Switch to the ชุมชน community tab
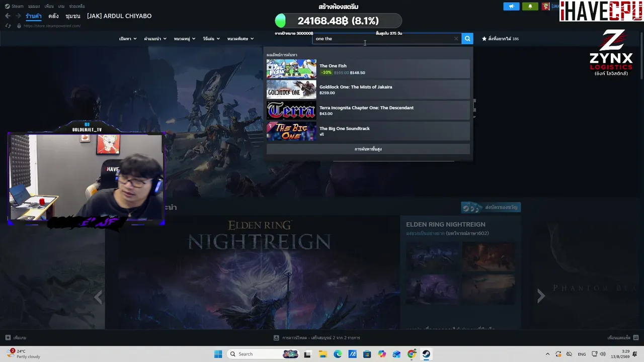The width and height of the screenshot is (644, 362). (73, 16)
